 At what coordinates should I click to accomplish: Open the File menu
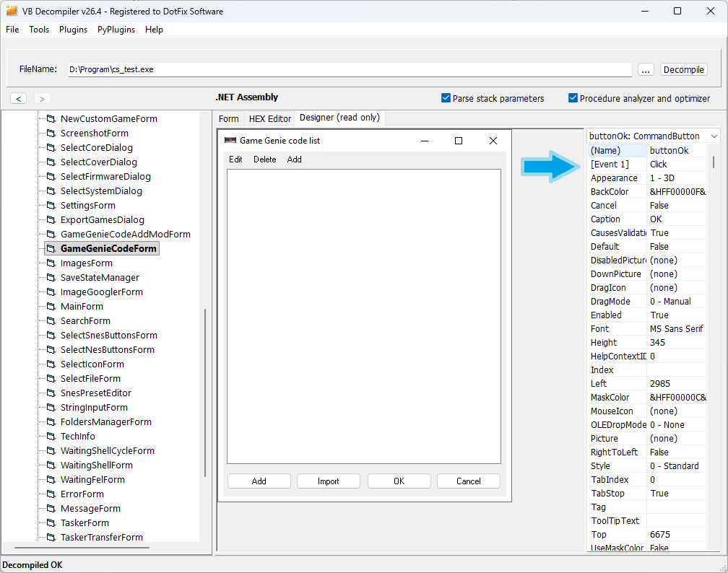point(12,30)
